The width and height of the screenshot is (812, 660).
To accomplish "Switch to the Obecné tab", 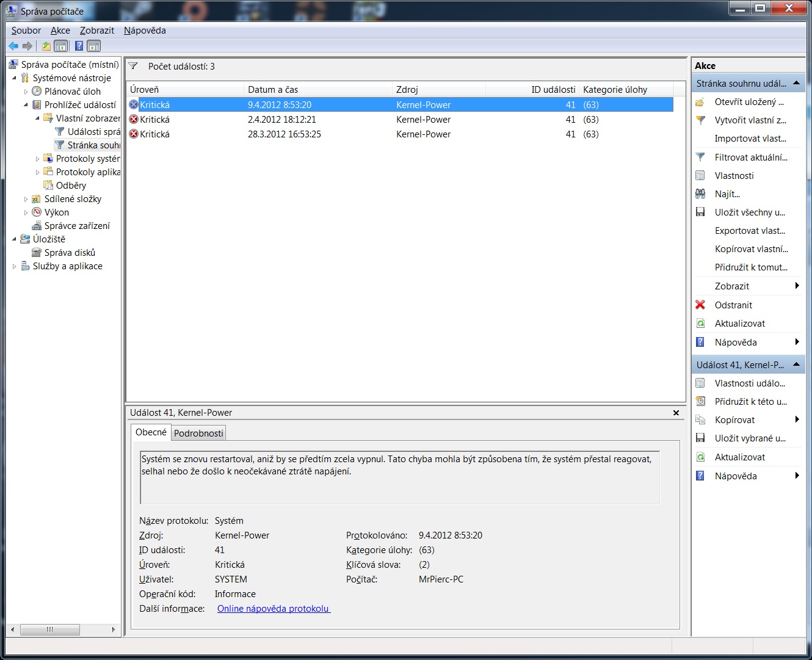I will pos(151,432).
